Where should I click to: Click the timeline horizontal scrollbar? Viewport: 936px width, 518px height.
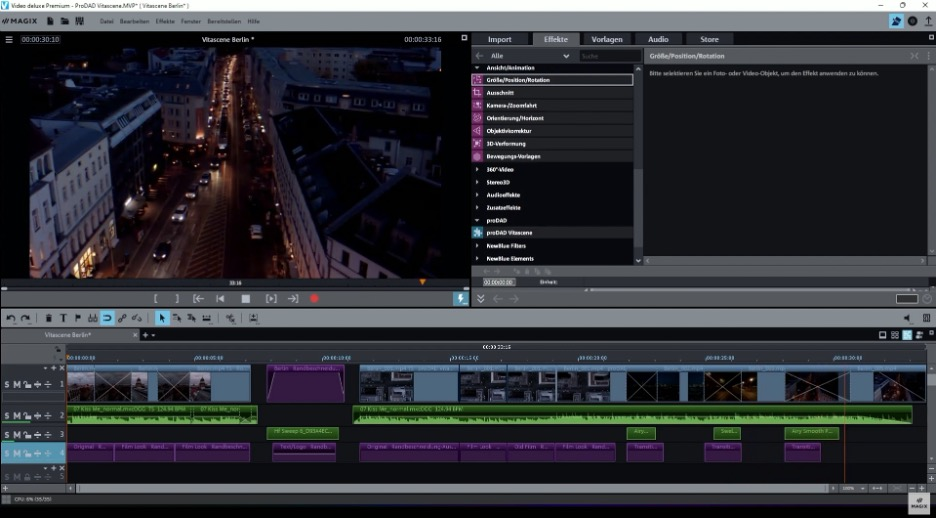point(454,488)
